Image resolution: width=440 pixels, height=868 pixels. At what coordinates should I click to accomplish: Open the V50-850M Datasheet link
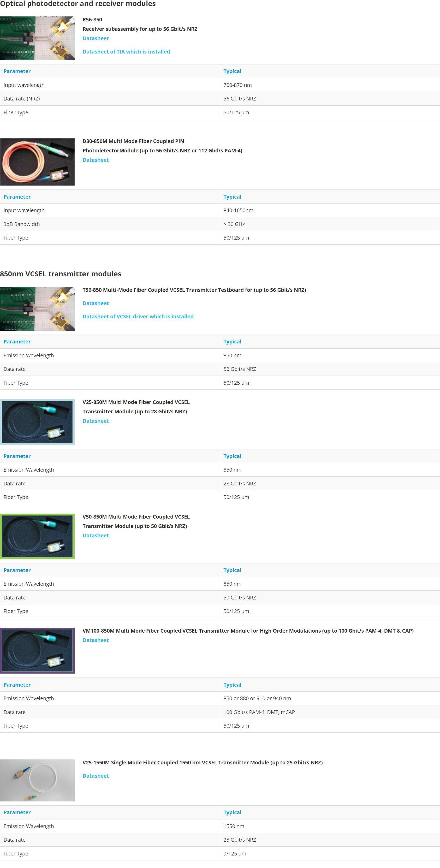click(96, 536)
